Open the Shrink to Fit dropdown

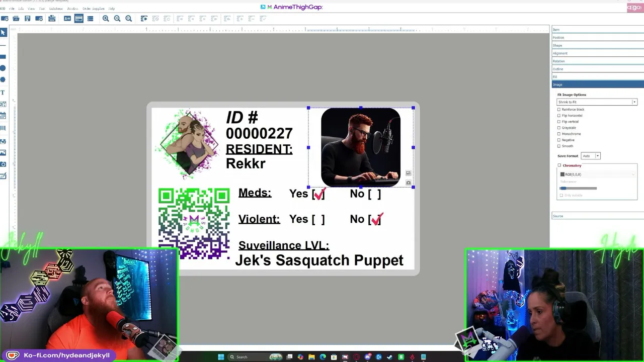point(597,102)
